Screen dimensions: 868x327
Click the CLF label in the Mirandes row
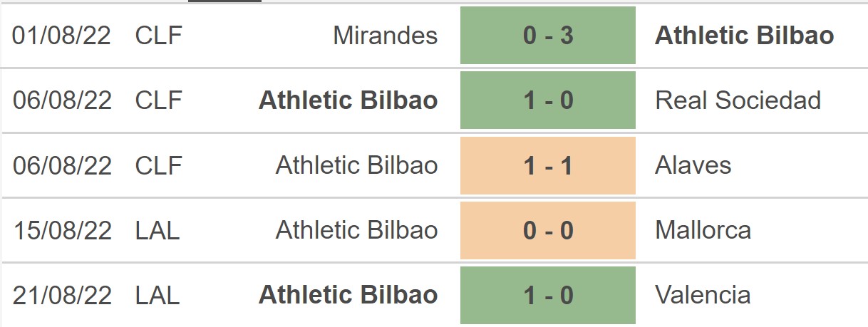[158, 36]
